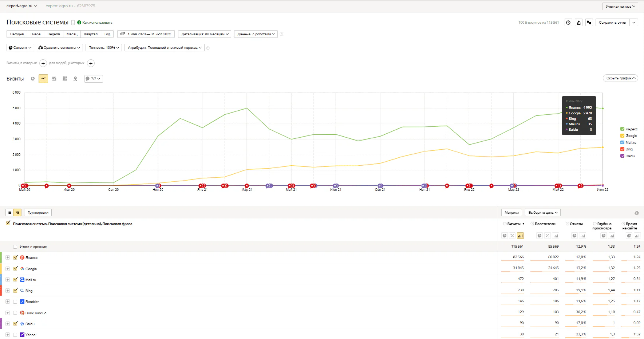The image size is (644, 339).
Task: Open Как использовать help link
Action: (x=95, y=23)
